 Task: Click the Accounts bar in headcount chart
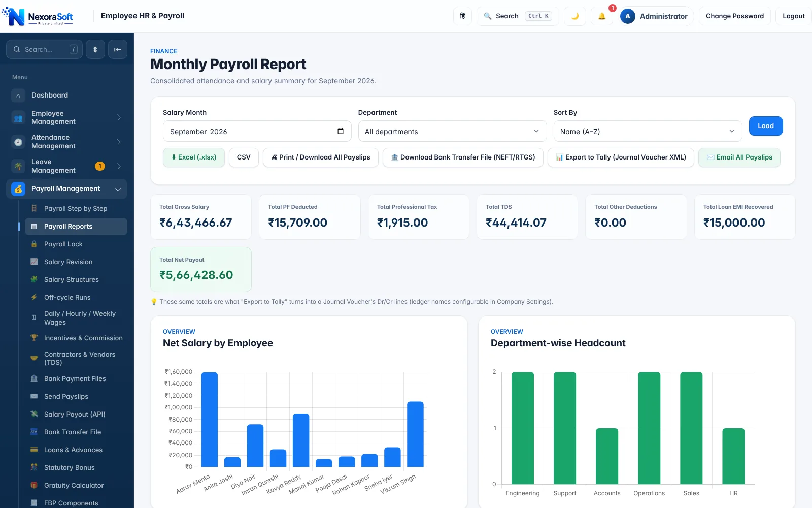click(x=607, y=456)
